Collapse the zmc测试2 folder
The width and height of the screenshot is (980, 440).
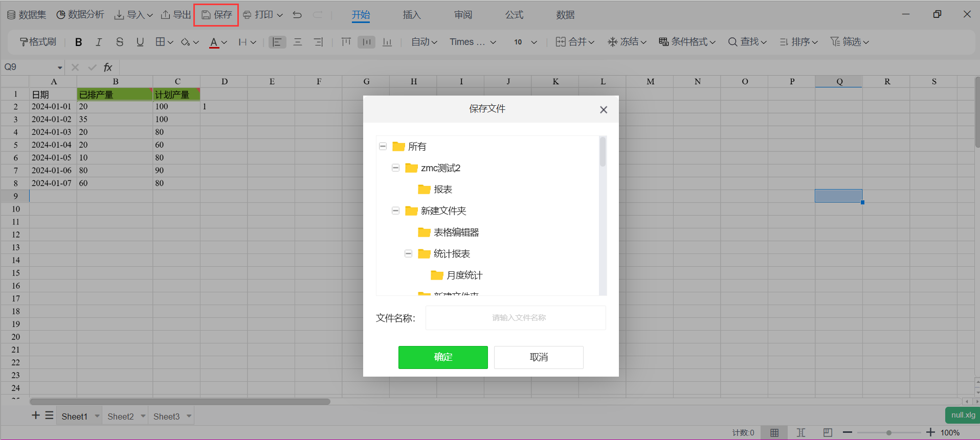coord(395,168)
